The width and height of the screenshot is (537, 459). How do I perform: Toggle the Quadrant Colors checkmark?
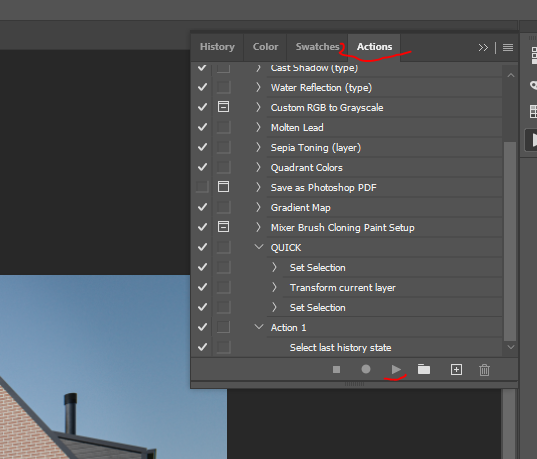pos(202,167)
